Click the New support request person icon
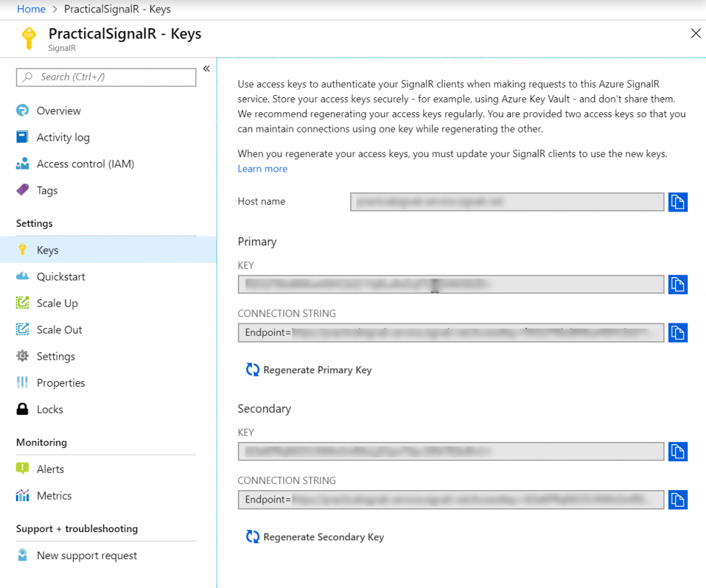Viewport: 706px width, 588px height. tap(23, 555)
